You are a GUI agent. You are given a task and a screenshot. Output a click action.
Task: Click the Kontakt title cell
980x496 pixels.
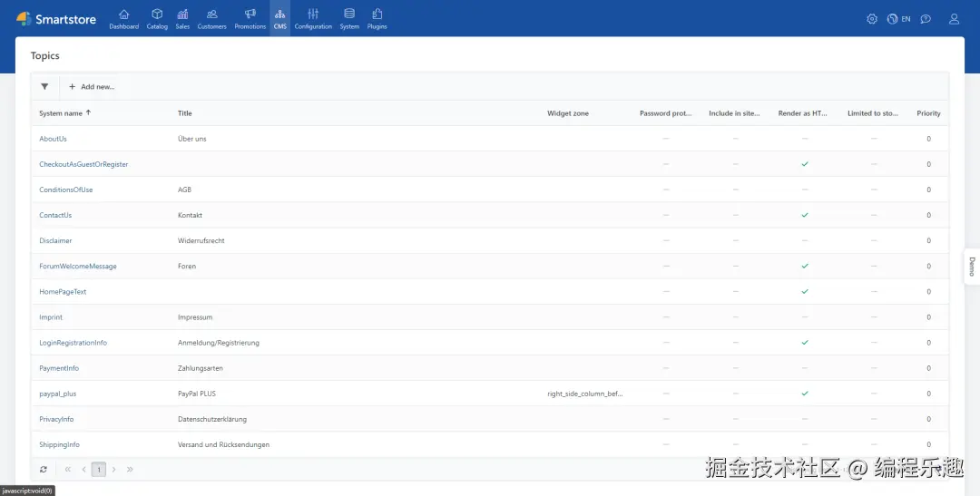(190, 215)
